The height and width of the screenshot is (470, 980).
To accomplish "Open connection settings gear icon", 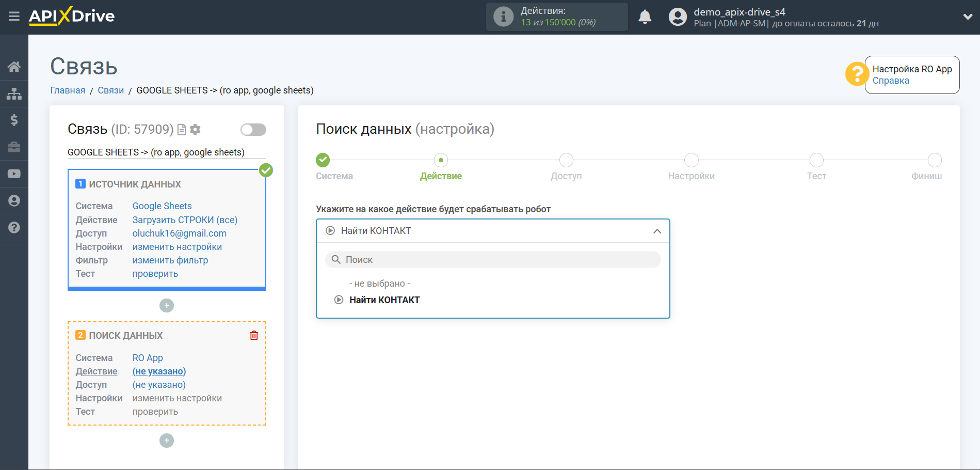I will pos(195,130).
